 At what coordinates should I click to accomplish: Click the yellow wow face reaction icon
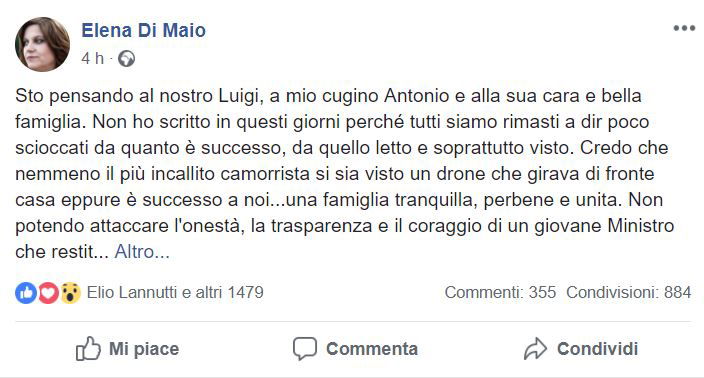click(x=70, y=293)
